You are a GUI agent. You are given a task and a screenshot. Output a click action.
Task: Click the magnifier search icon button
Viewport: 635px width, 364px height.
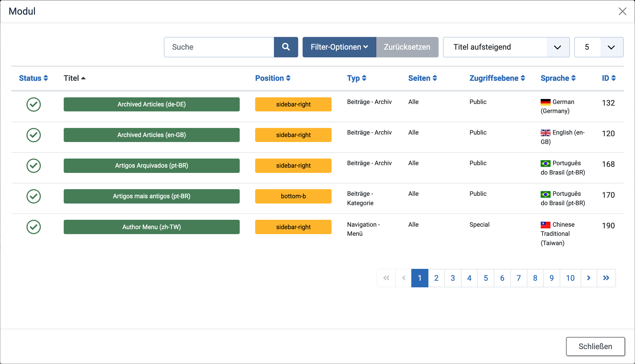(286, 47)
